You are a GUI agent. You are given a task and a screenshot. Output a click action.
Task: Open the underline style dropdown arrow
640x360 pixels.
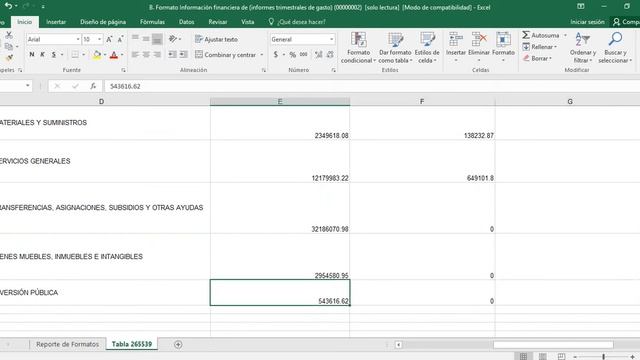click(x=62, y=54)
